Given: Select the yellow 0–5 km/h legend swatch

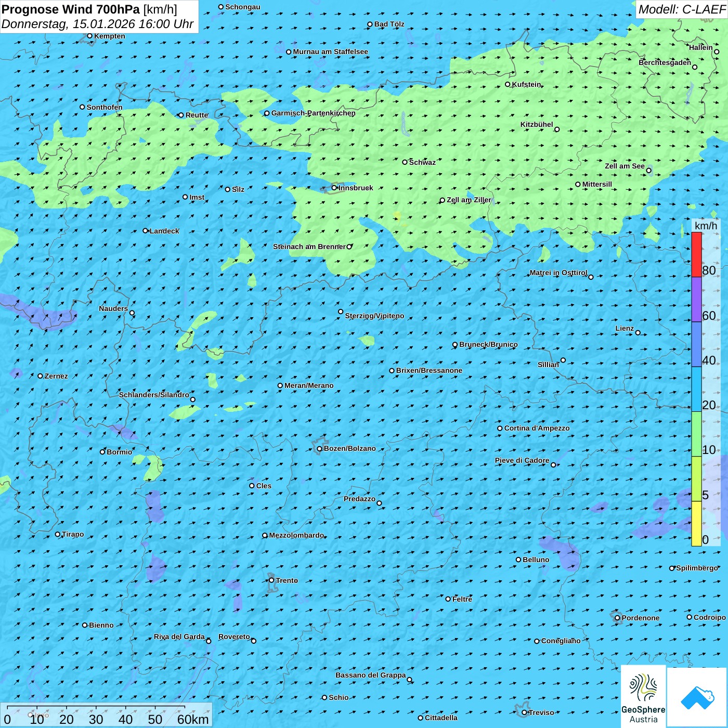Looking at the screenshot, I should 696,523.
